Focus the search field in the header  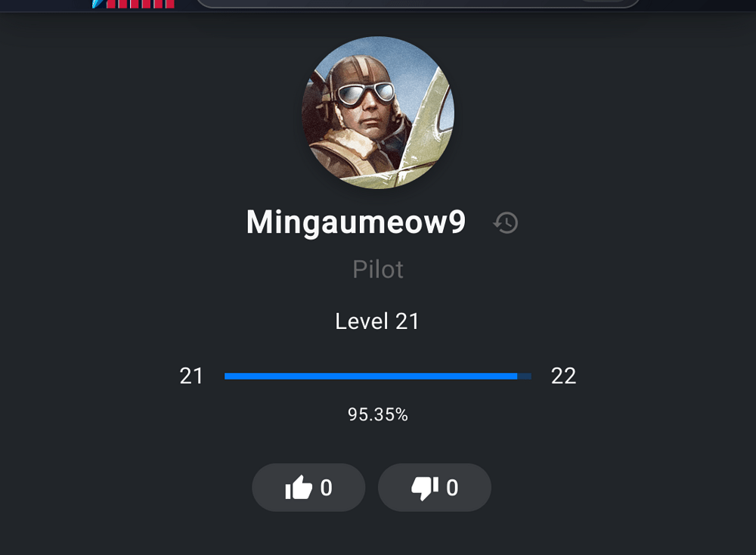tap(386, 3)
